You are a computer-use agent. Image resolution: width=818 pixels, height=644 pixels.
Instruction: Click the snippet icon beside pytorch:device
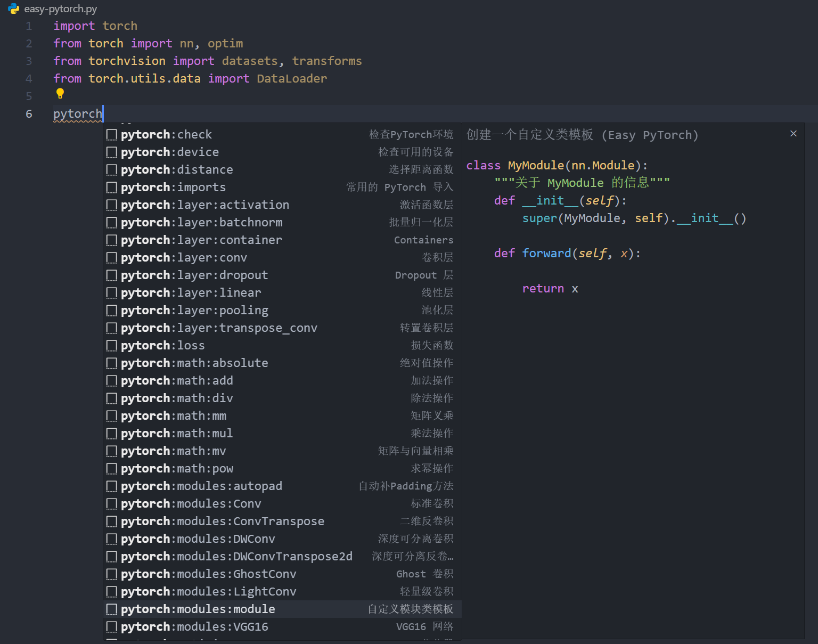click(112, 152)
